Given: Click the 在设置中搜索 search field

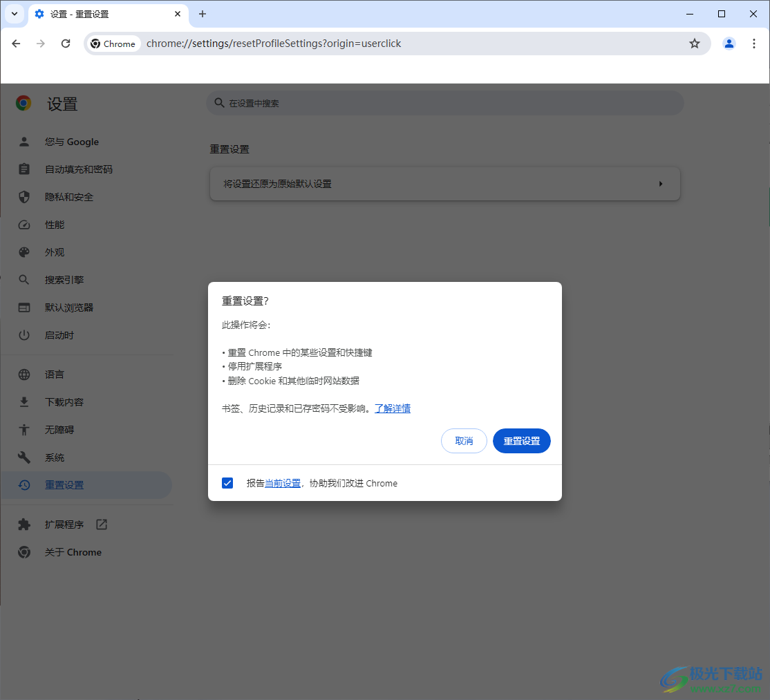Looking at the screenshot, I should coord(445,103).
